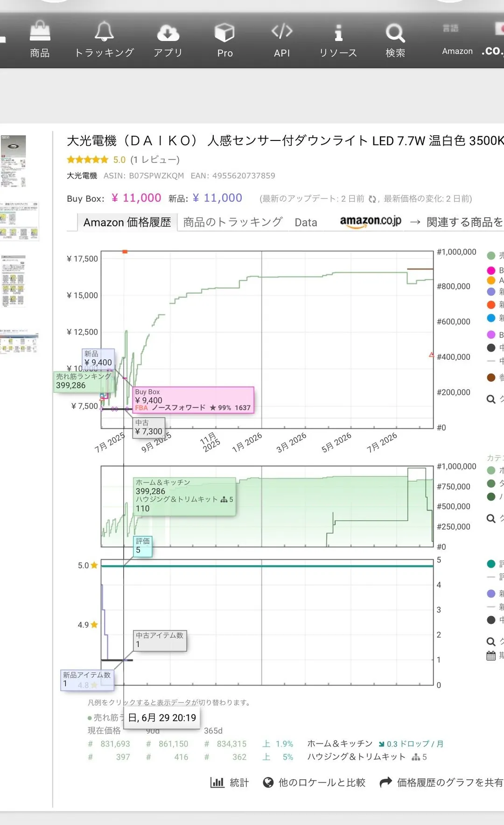
Task: Switch to the 商品のトラッキング tab
Action: [x=232, y=222]
